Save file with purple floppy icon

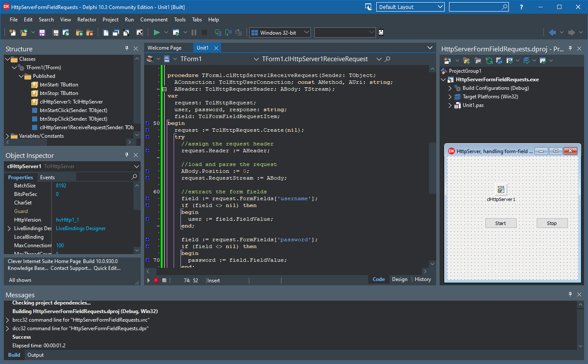[42, 33]
